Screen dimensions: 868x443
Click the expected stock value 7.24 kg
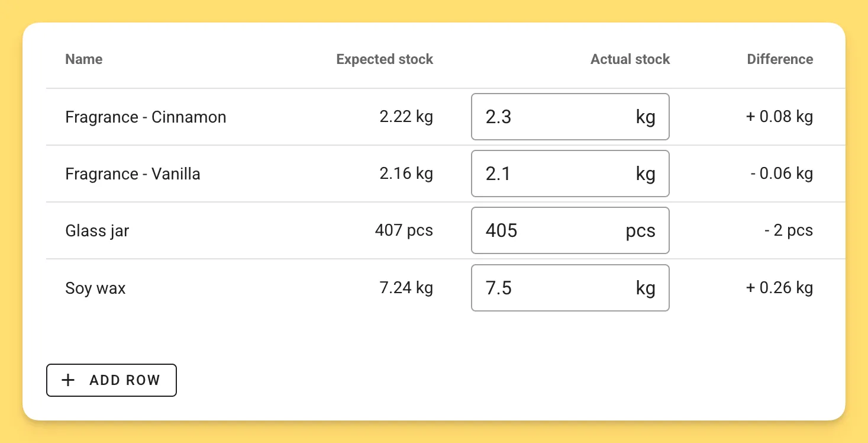406,288
